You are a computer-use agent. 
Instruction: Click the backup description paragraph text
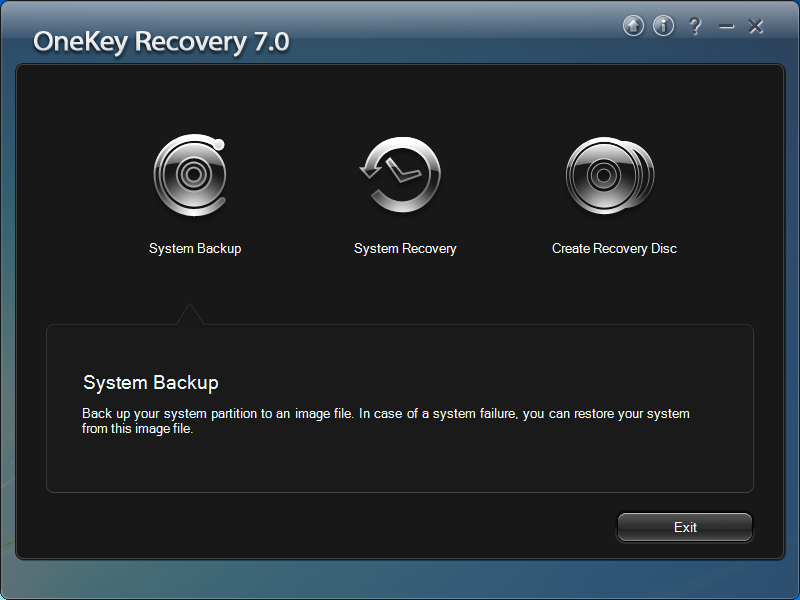(x=385, y=421)
